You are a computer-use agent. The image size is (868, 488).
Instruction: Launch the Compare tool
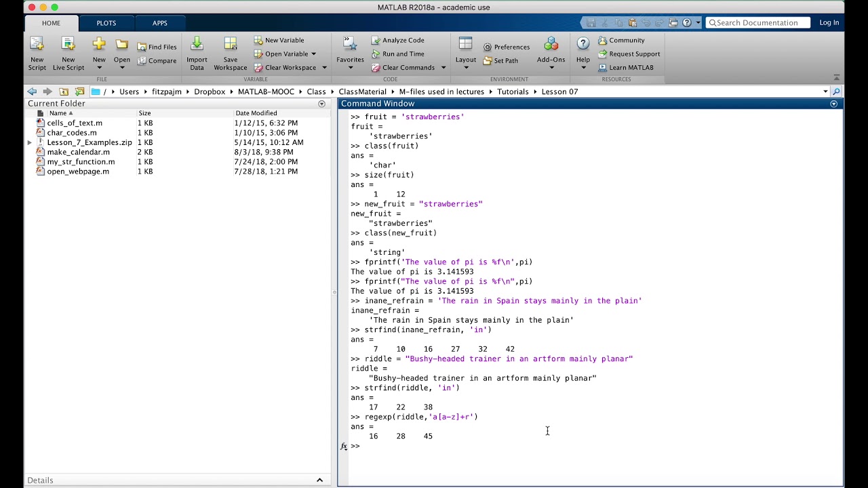[157, 60]
